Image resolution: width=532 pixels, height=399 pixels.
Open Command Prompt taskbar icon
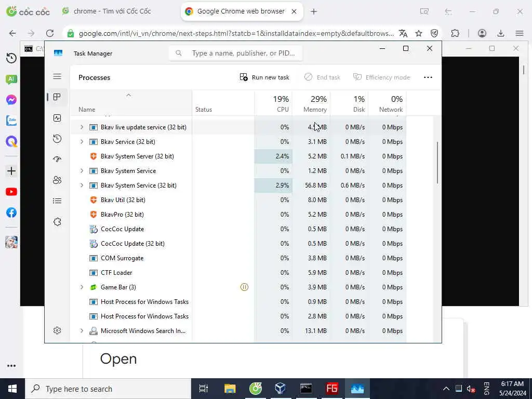[305, 389]
